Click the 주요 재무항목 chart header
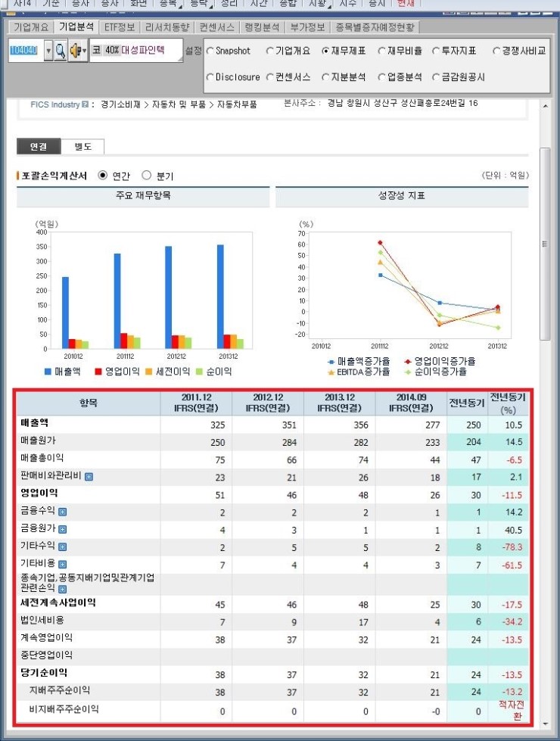The width and height of the screenshot is (560, 741). click(x=143, y=195)
